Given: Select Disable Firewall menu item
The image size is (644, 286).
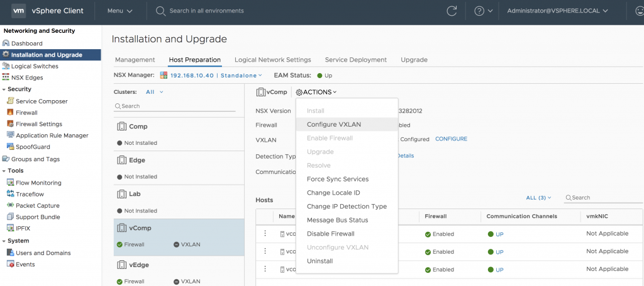Looking at the screenshot, I should click(347, 234).
